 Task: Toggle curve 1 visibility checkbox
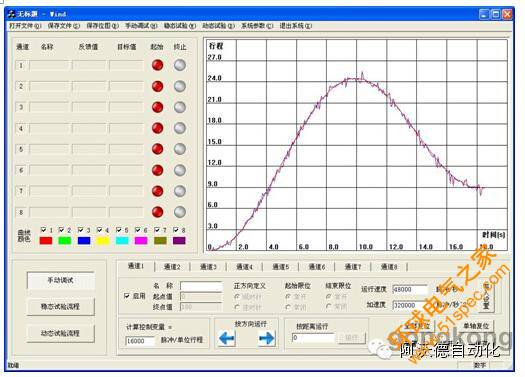point(43,230)
